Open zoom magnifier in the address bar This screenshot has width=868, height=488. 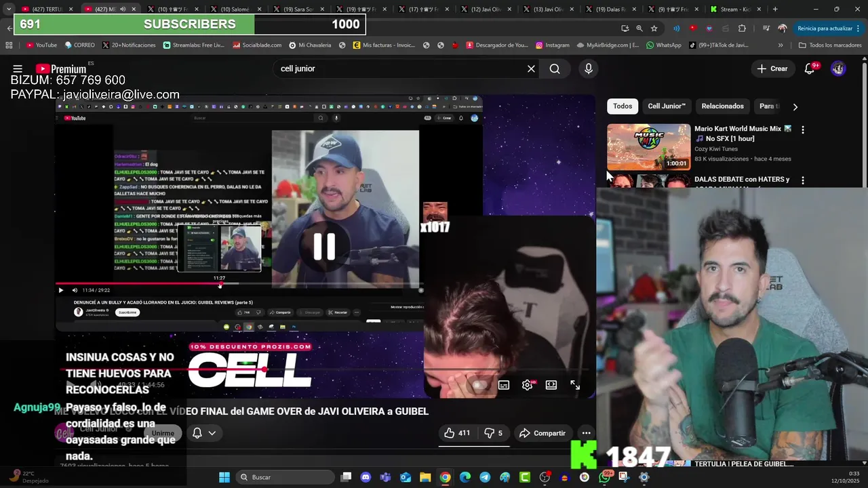[639, 28]
